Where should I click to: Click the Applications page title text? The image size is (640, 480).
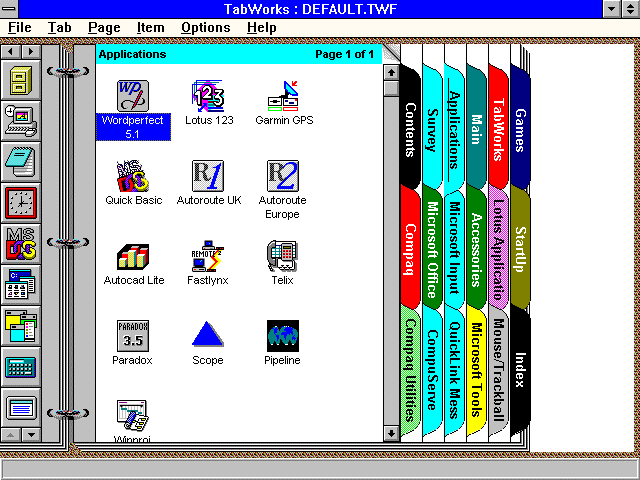point(132,54)
